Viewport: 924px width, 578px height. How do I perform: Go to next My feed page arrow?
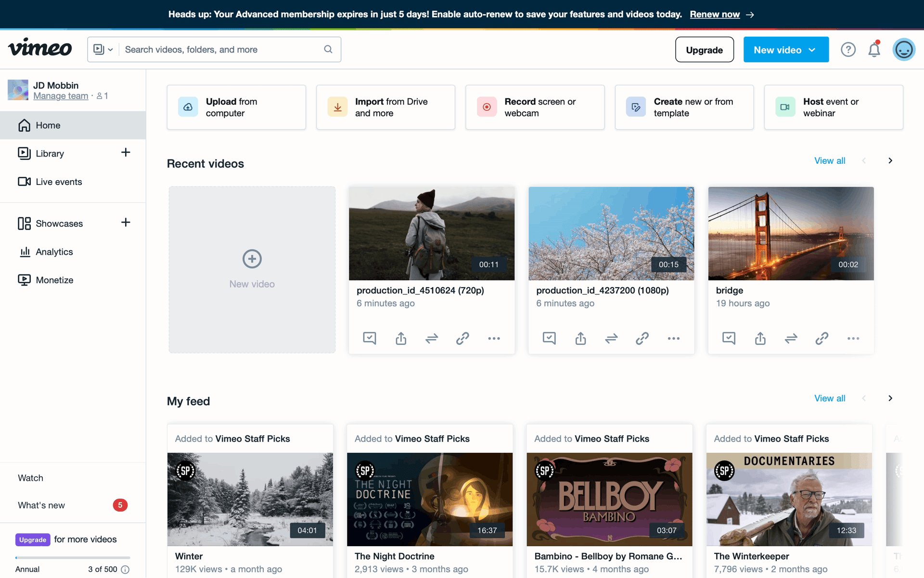(x=890, y=398)
